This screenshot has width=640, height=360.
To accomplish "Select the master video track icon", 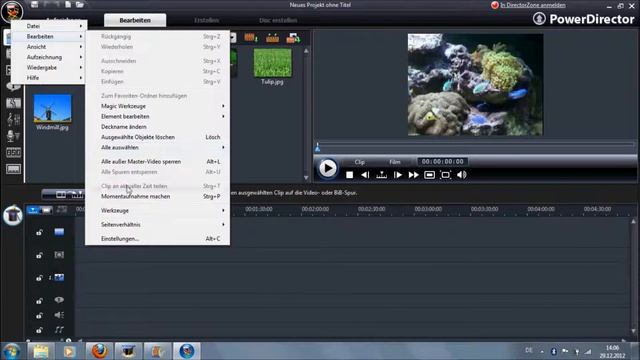I will pyautogui.click(x=59, y=232).
